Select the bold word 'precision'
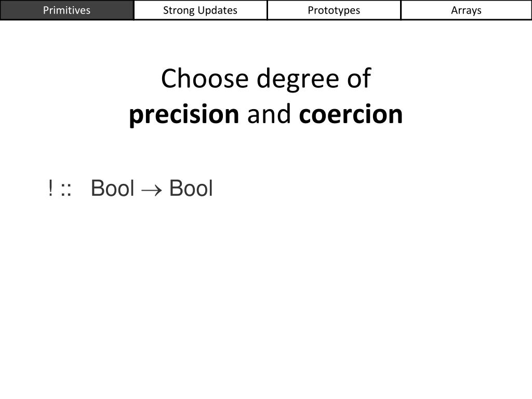Image resolution: width=532 pixels, height=399 pixels. (184, 114)
